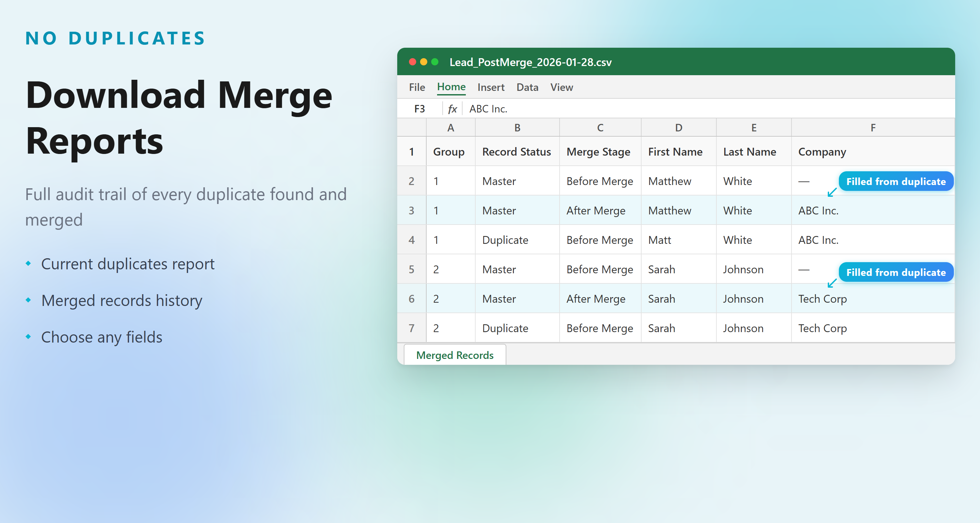Open the View tab
This screenshot has width=980, height=523.
tap(561, 87)
